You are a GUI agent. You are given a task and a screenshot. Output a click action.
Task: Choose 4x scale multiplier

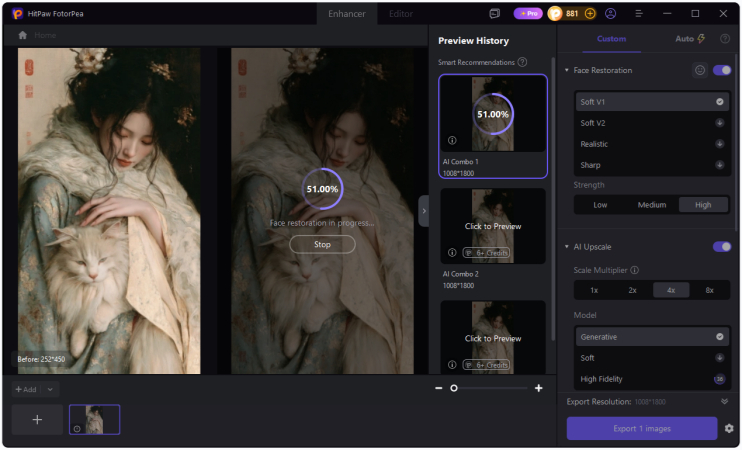coord(671,290)
